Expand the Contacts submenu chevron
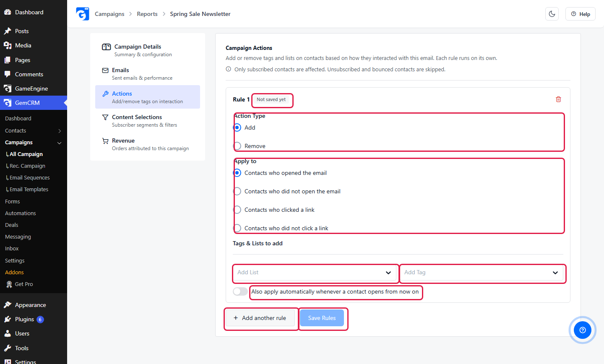Image resolution: width=604 pixels, height=364 pixels. [x=60, y=131]
